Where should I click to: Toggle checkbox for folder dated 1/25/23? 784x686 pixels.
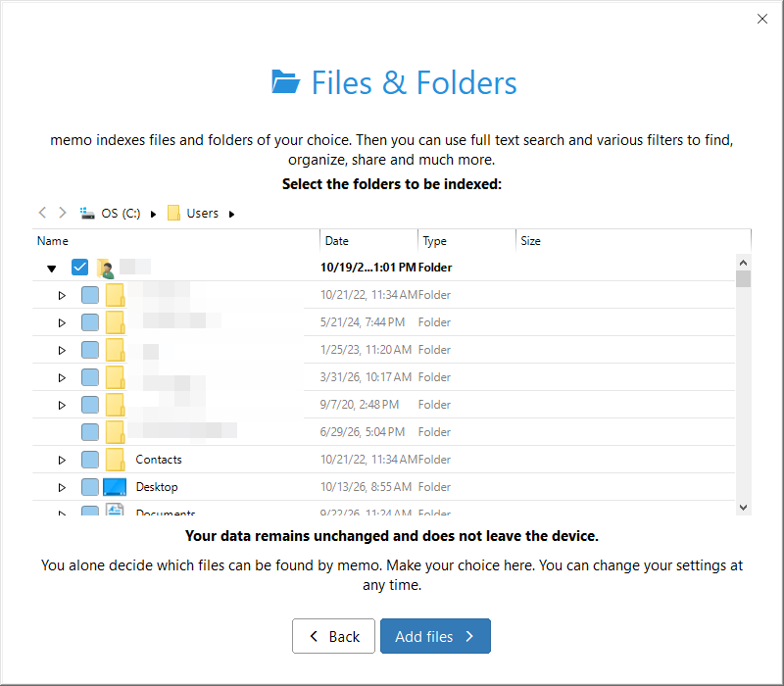pyautogui.click(x=90, y=350)
